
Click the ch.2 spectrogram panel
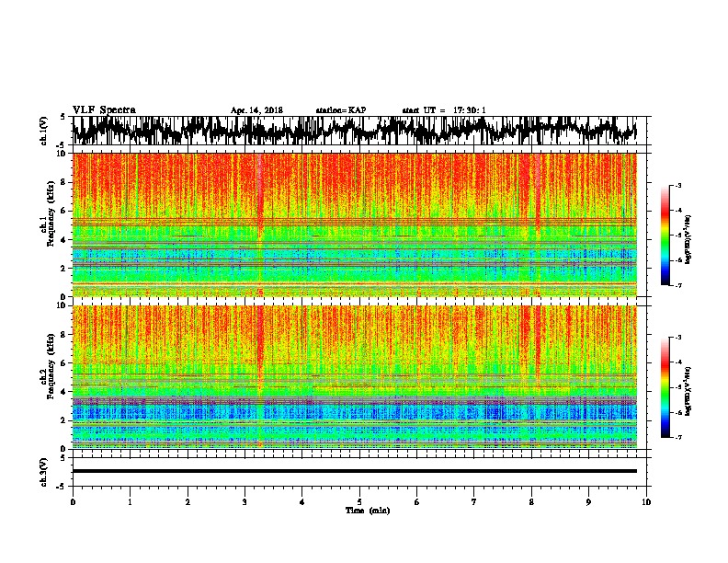point(355,377)
